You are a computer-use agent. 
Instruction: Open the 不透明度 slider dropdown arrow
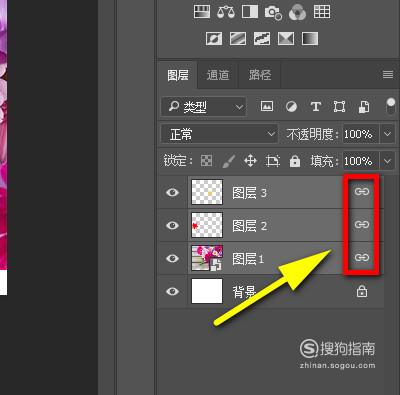coord(387,134)
